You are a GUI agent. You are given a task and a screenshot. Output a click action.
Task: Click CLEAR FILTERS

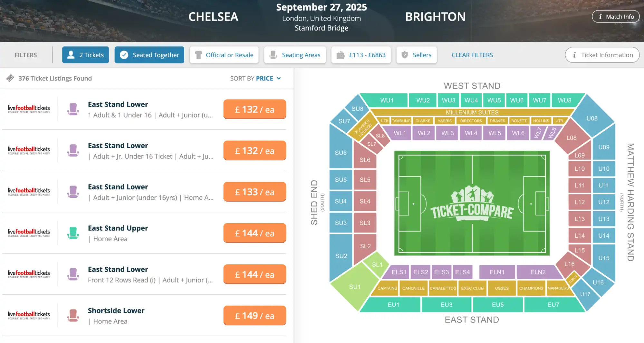coord(472,55)
